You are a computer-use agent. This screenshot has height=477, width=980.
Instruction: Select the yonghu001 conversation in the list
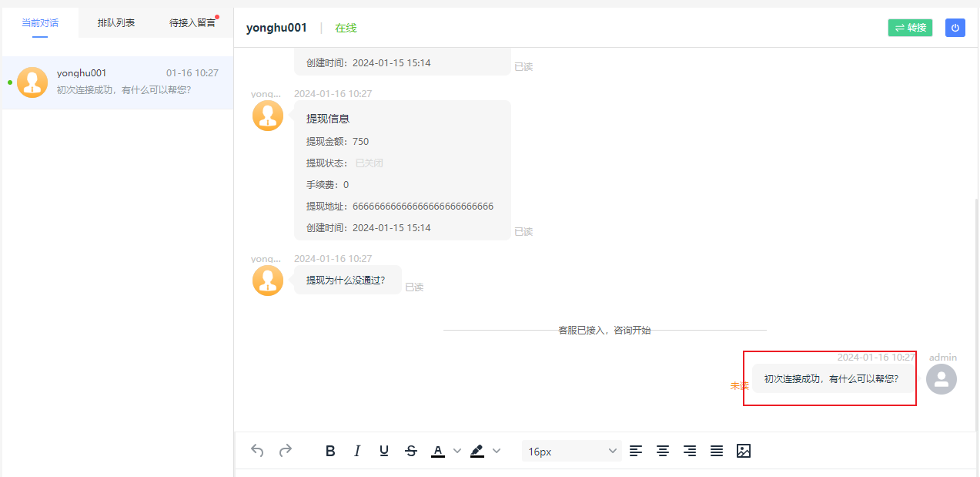117,82
